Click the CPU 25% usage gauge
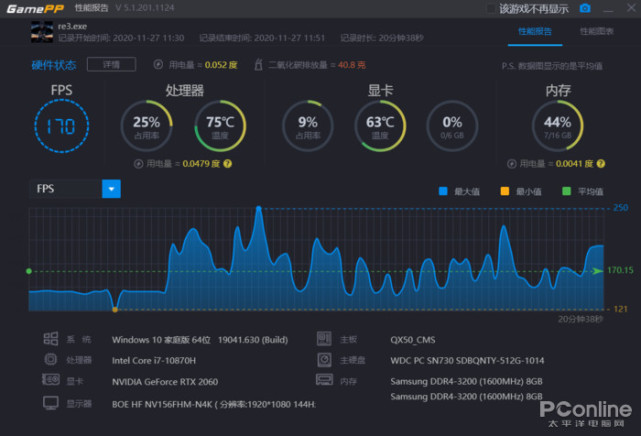 [x=146, y=126]
